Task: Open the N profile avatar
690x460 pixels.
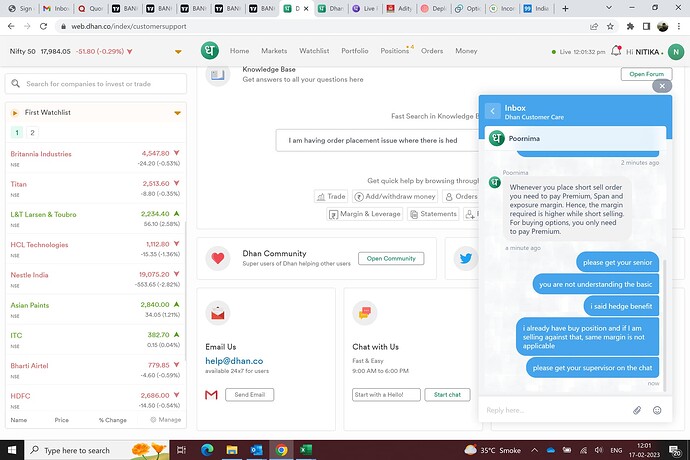Action: tap(676, 52)
